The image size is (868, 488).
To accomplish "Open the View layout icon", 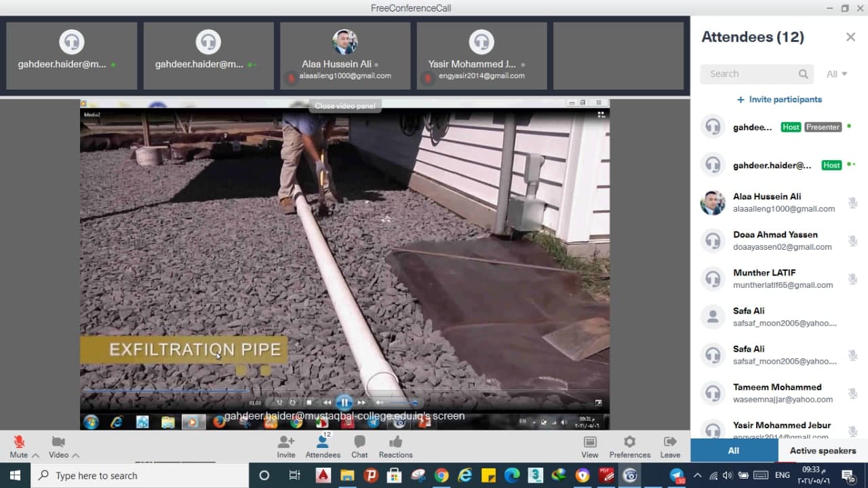I will [590, 442].
